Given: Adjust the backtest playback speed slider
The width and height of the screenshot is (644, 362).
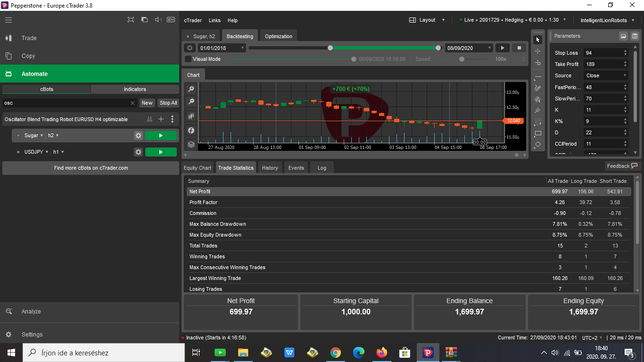Looking at the screenshot, I should [x=462, y=59].
